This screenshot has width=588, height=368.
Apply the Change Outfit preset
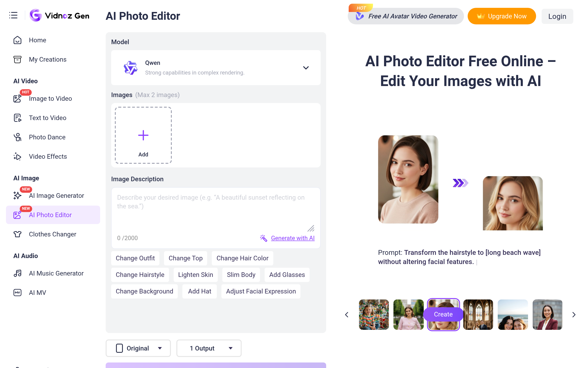(135, 258)
